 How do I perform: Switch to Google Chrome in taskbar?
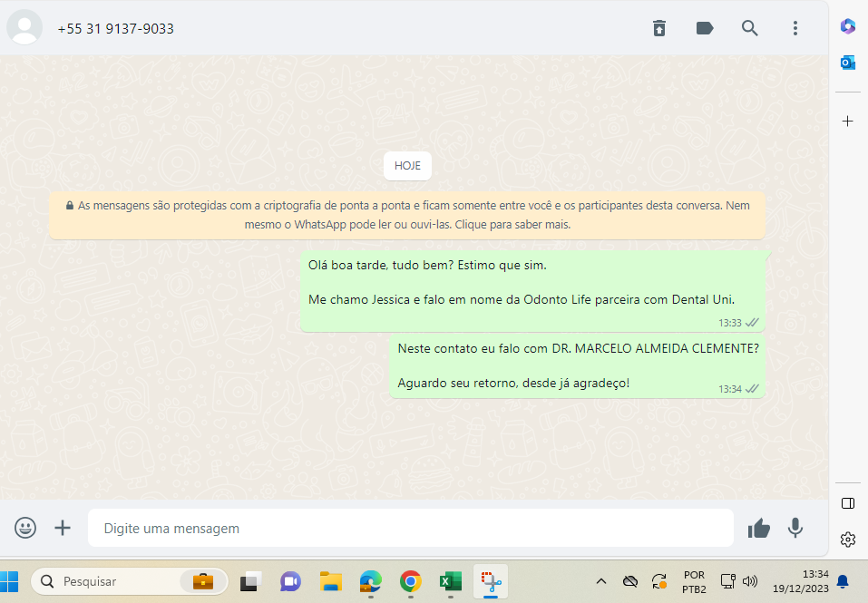(410, 581)
